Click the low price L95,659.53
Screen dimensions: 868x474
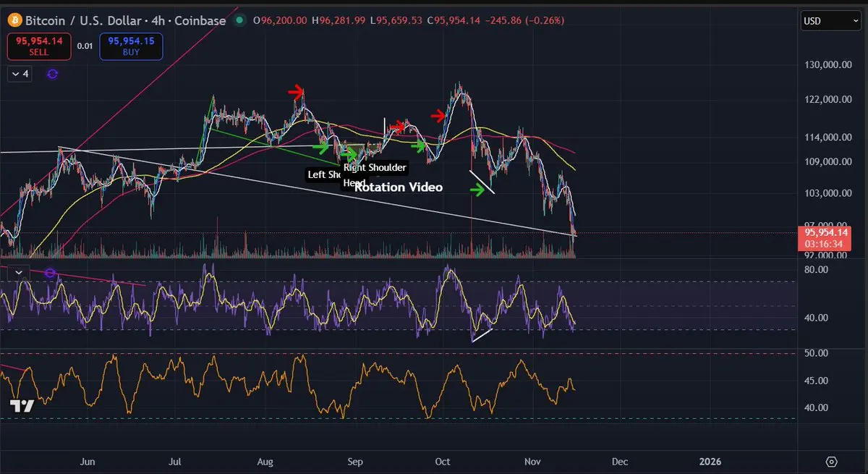pos(396,20)
